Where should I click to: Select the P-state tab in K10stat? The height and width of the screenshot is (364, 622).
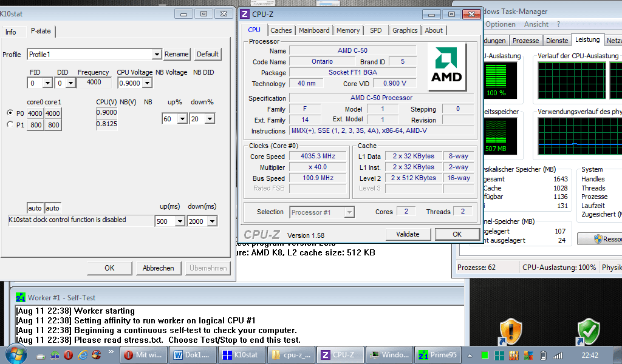[x=41, y=31]
